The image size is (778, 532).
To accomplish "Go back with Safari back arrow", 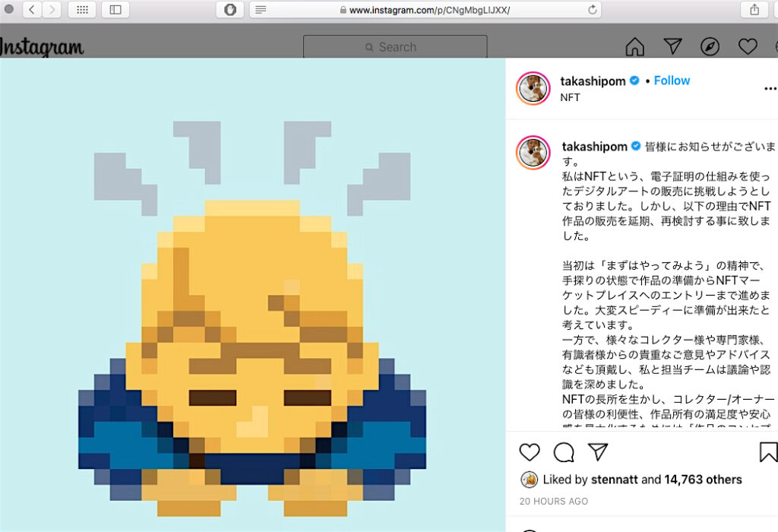I will click(32, 9).
